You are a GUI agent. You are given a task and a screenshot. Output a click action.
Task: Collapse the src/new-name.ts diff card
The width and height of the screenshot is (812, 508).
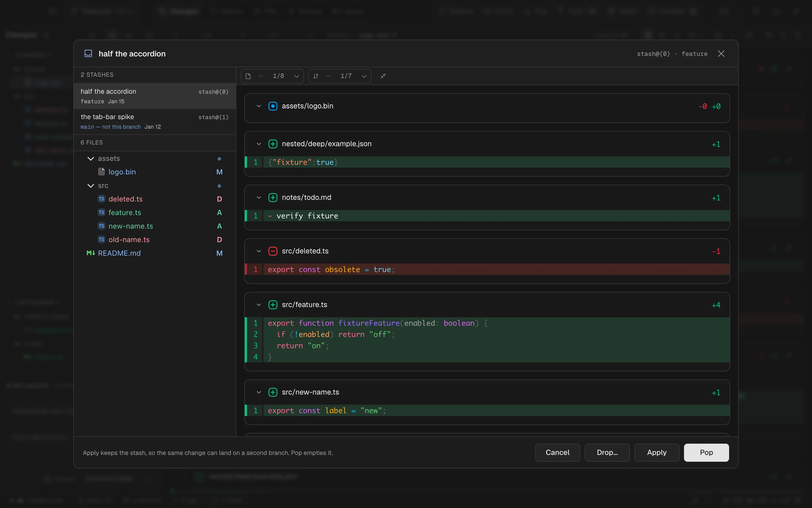coord(259,392)
